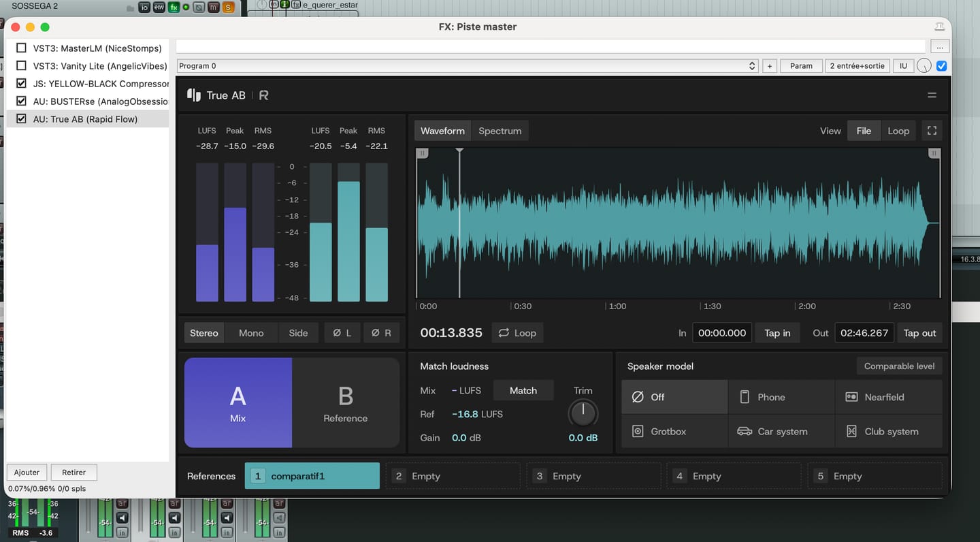Click the Ajouter button
This screenshot has width=980, height=542.
coord(27,472)
